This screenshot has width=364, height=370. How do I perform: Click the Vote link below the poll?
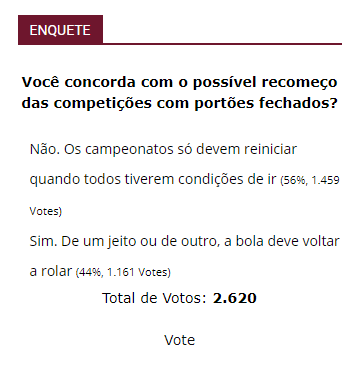point(180,340)
